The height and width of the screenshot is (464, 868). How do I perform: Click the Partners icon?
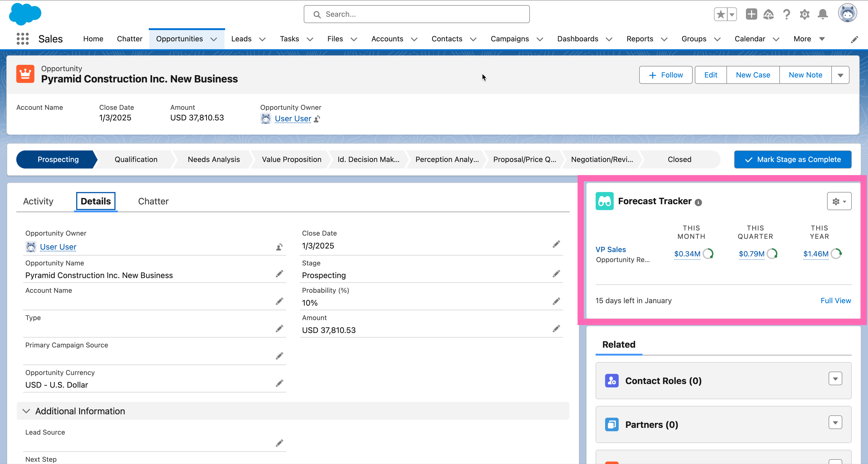coord(612,425)
